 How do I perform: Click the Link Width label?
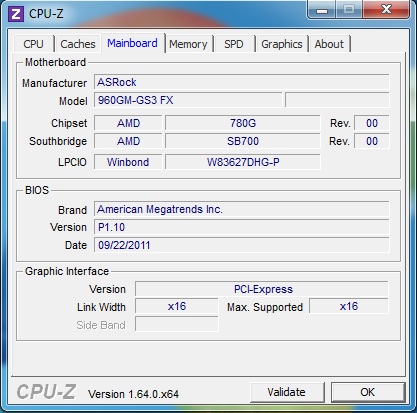[101, 307]
